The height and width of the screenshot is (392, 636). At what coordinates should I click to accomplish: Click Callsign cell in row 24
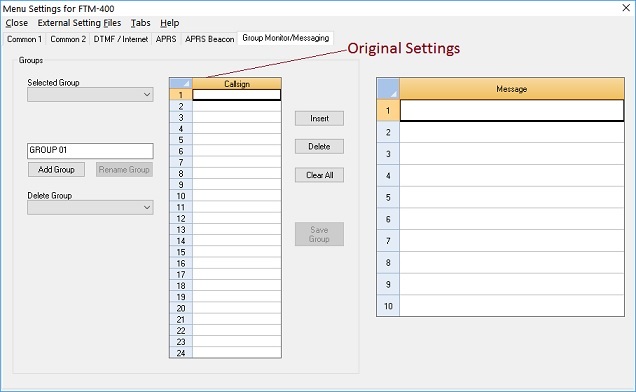click(x=237, y=353)
